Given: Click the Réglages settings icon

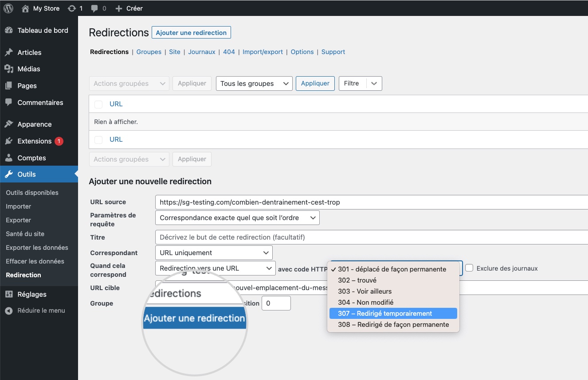Looking at the screenshot, I should pyautogui.click(x=8, y=295).
